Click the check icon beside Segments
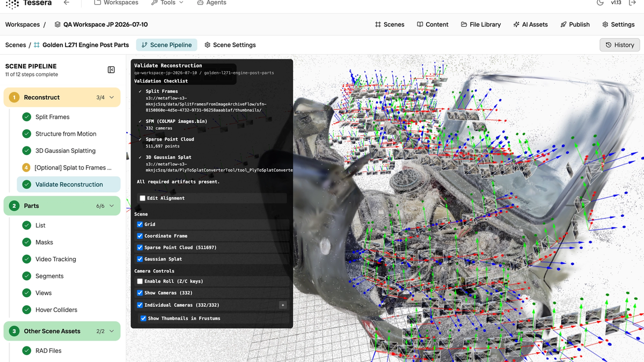The width and height of the screenshot is (644, 362). click(x=26, y=276)
